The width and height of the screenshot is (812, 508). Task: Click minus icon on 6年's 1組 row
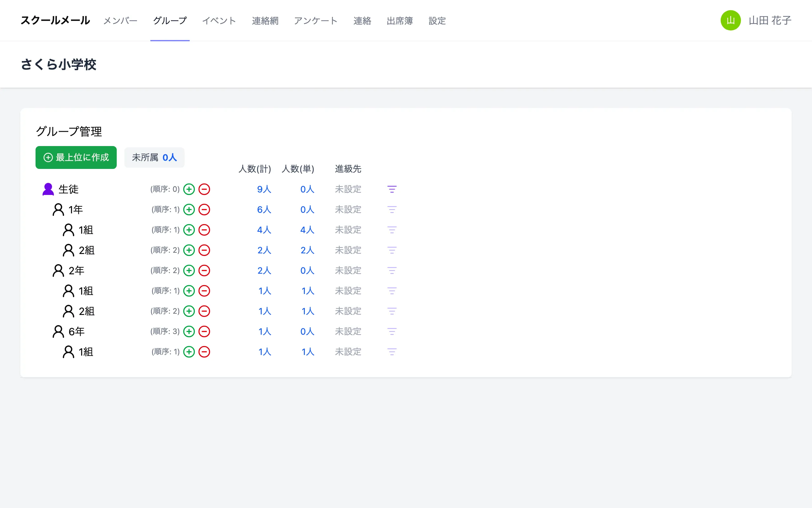pos(204,352)
